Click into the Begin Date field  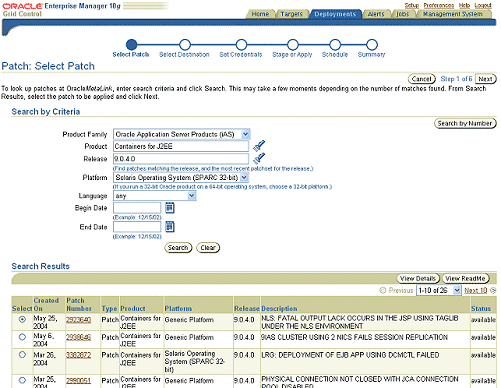tap(137, 208)
